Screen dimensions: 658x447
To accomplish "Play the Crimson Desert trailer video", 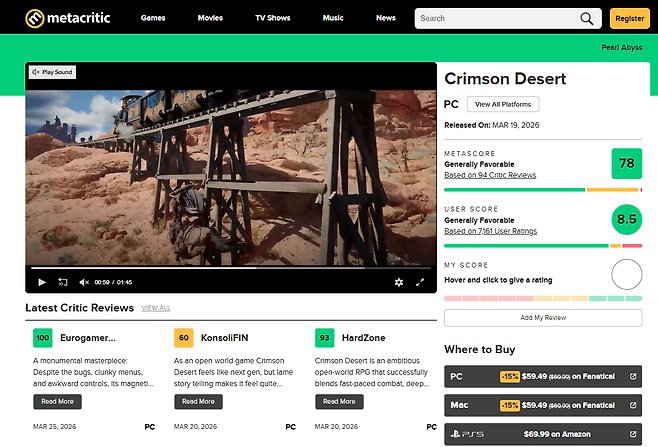I will click(x=42, y=282).
